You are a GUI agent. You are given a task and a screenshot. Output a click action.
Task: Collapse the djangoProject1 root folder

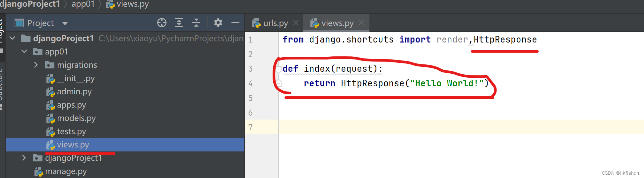click(13, 38)
